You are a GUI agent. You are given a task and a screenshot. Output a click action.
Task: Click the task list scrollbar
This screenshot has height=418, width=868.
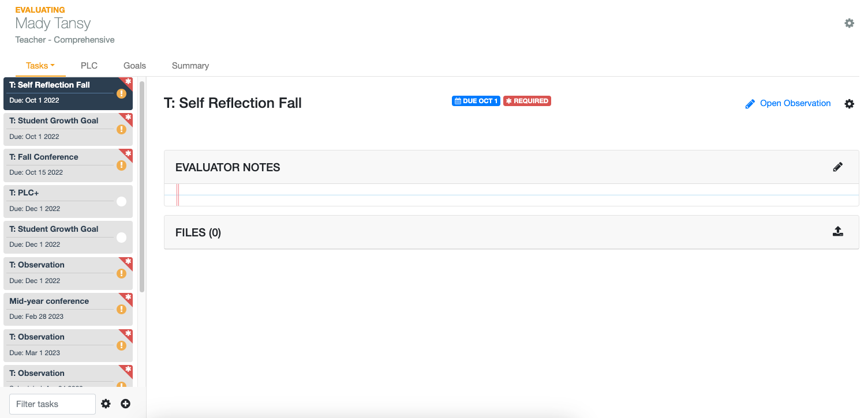pos(142,186)
